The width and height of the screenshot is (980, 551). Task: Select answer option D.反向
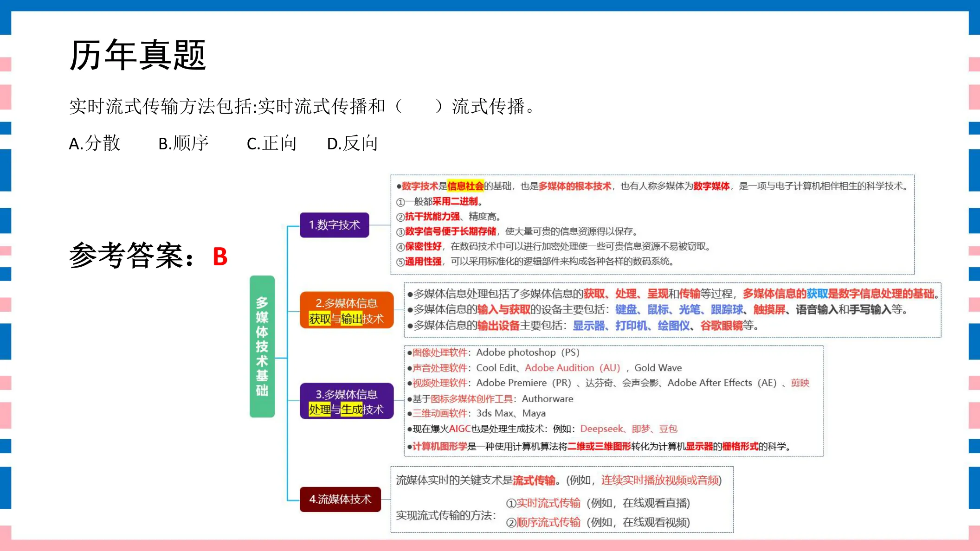(353, 143)
